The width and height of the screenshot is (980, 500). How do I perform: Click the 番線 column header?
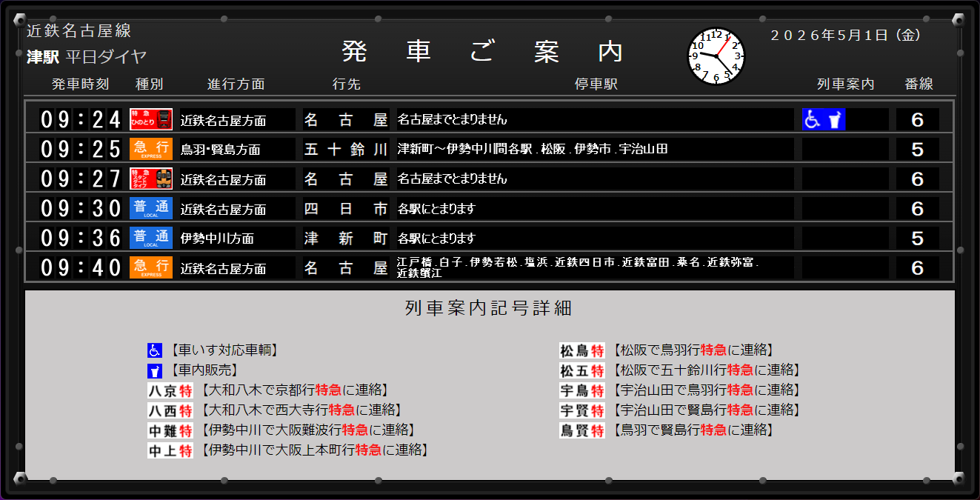point(919,84)
